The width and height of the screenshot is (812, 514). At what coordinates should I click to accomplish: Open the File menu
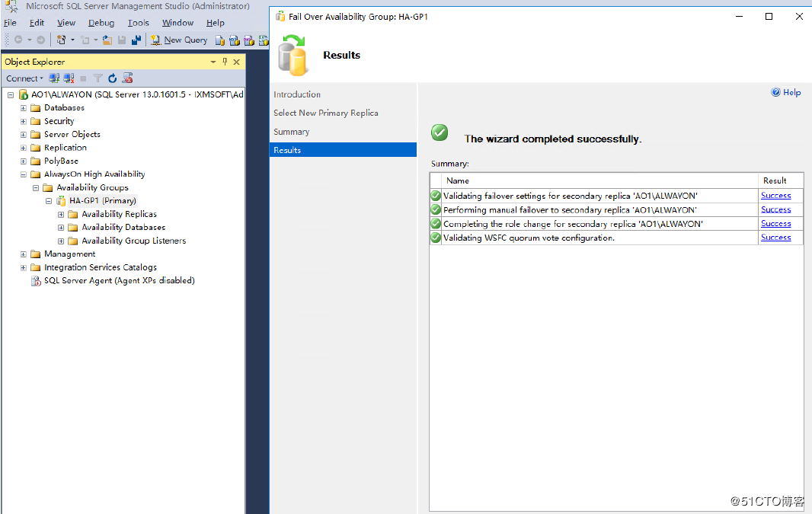click(x=10, y=23)
